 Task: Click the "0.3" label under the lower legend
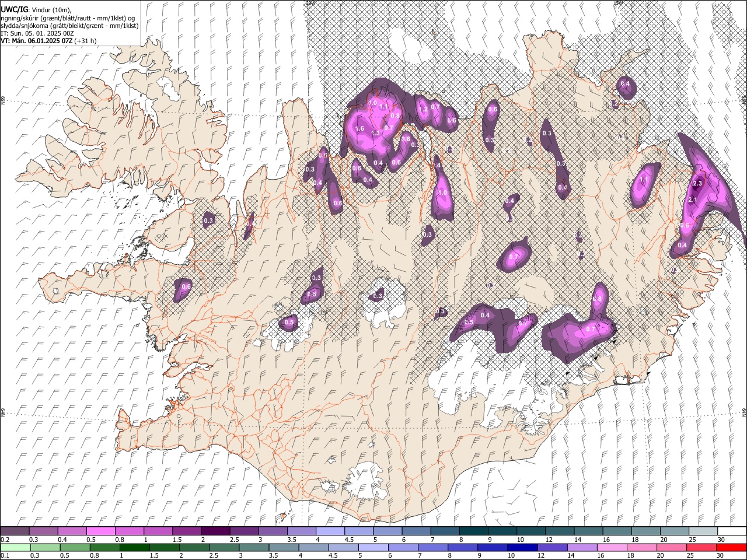34,555
